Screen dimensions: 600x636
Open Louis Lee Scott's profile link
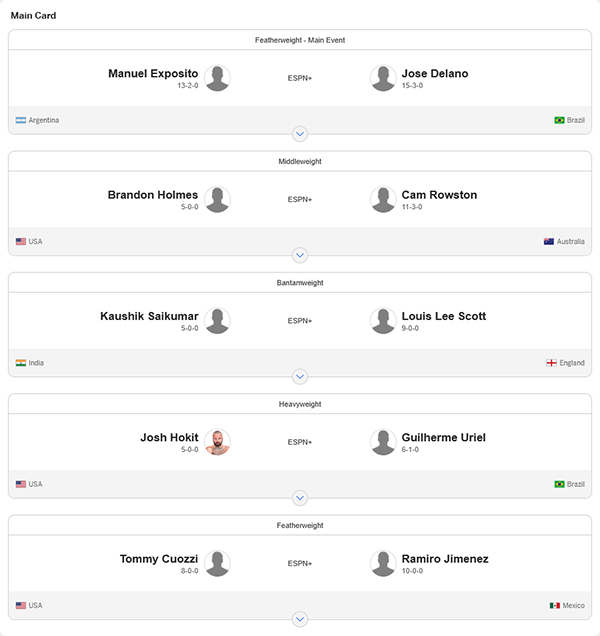[x=444, y=316]
